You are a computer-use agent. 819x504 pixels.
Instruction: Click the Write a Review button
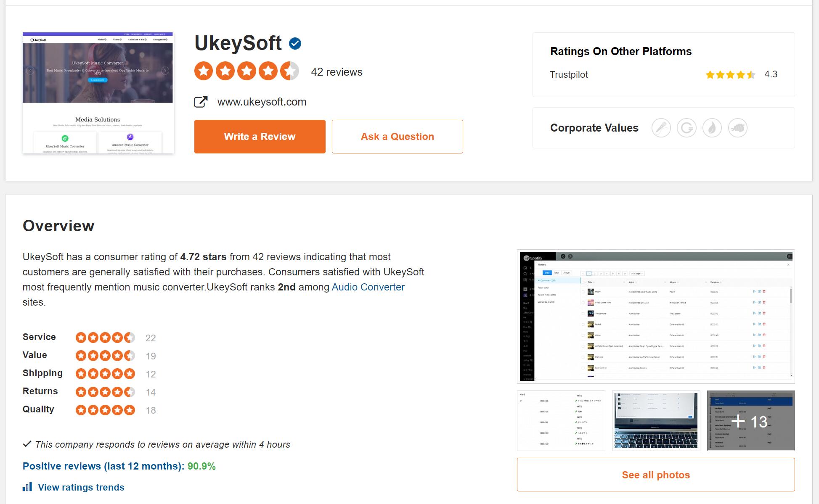pos(259,136)
